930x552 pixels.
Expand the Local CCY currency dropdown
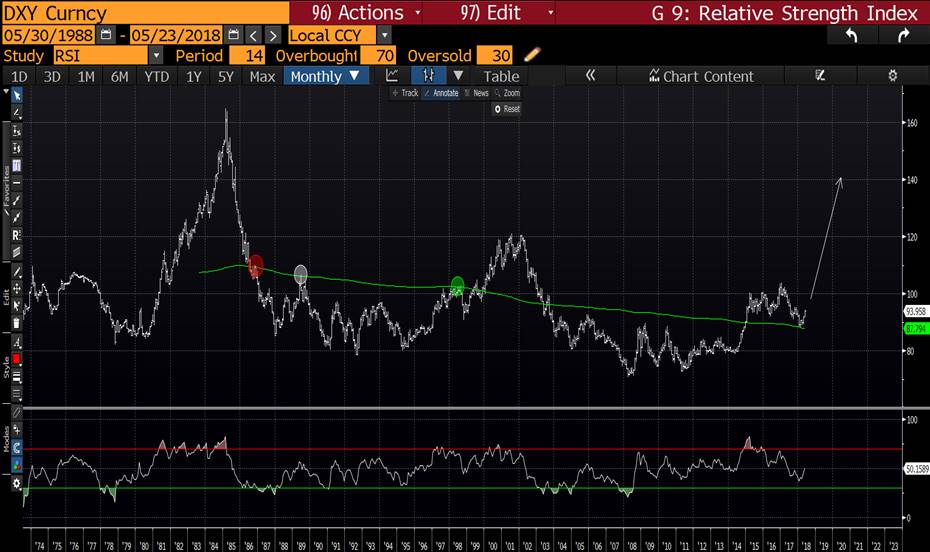pyautogui.click(x=384, y=36)
